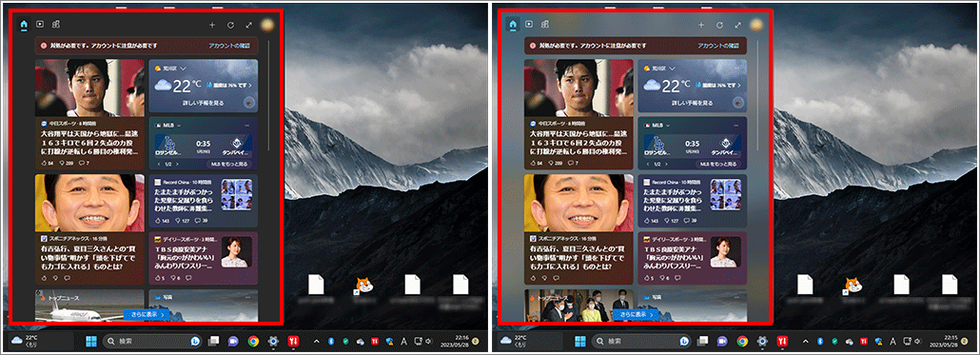980x355 pixels.
Task: Open the Scratch cat desktop shortcut in left screenshot
Action: point(363,286)
